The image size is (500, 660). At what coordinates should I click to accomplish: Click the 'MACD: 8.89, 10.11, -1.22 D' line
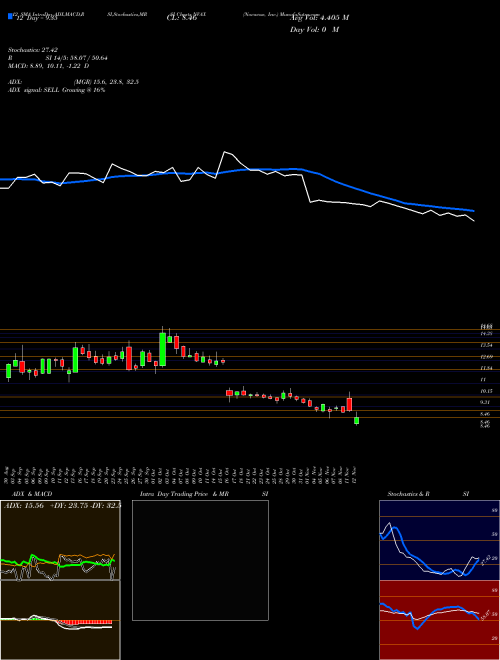(x=48, y=66)
